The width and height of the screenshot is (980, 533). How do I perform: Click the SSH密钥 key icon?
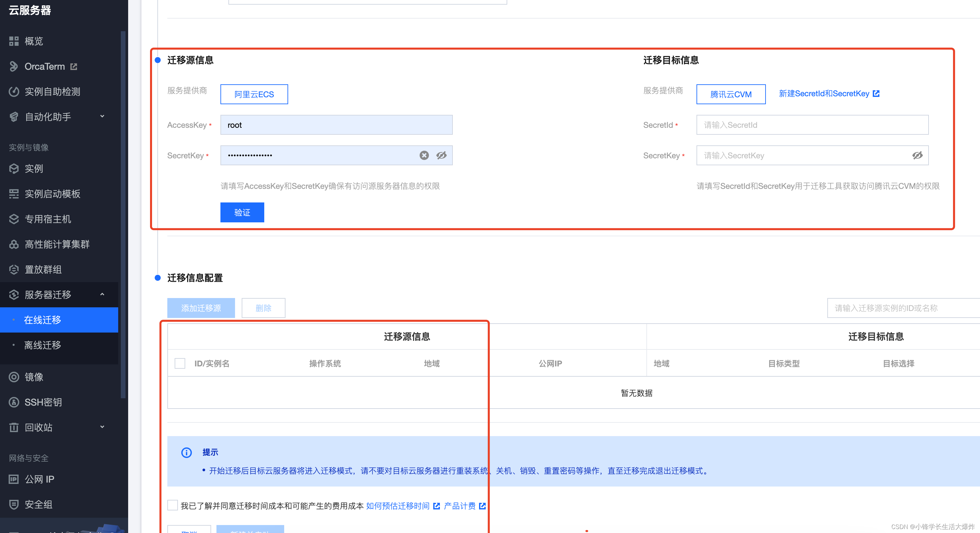tap(14, 402)
